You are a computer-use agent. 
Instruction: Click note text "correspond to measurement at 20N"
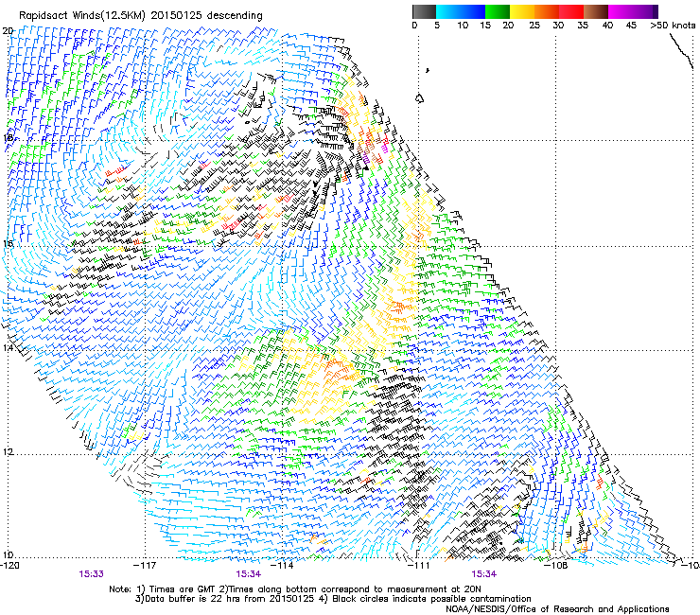pos(401,589)
